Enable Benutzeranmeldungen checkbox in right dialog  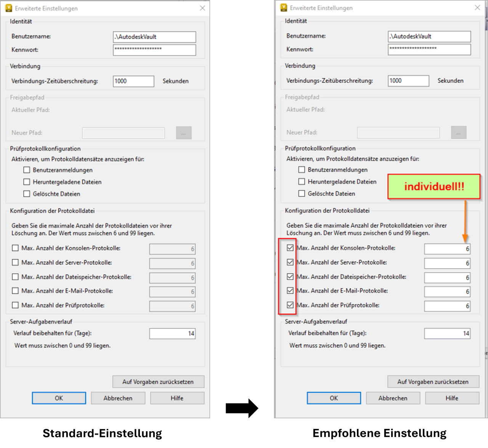click(x=302, y=170)
